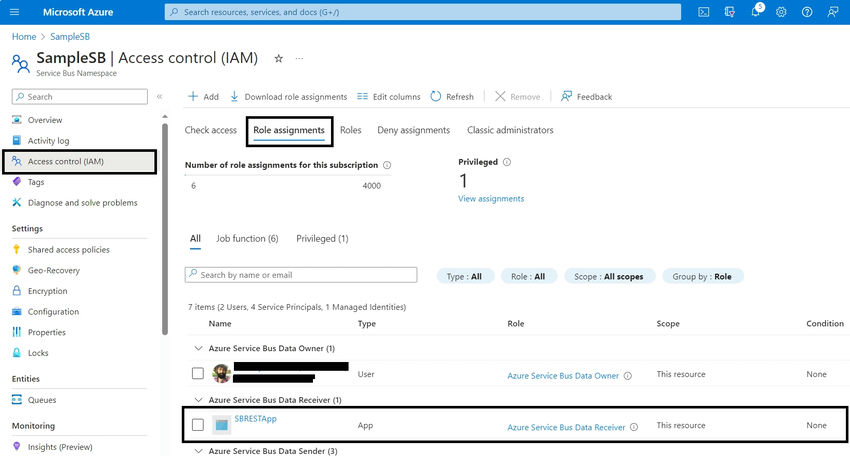Open the portal hamburger menu
This screenshot has height=456, width=850.
coord(15,12)
